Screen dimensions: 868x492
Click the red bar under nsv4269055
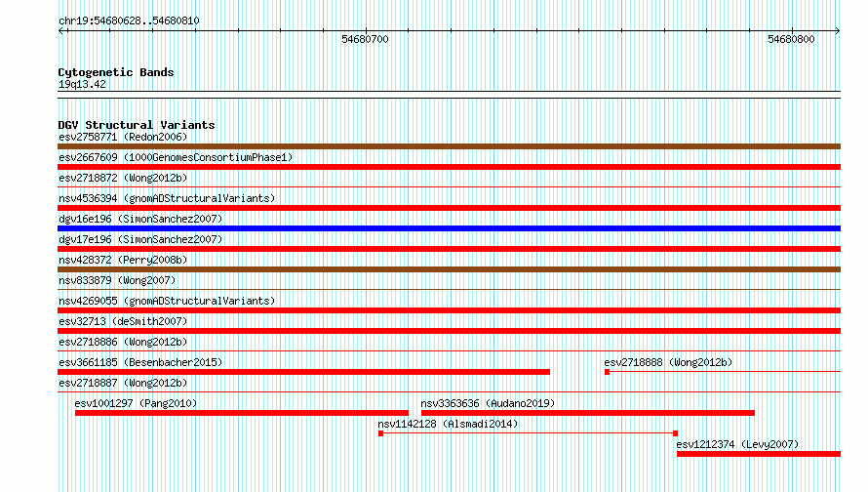coord(449,310)
